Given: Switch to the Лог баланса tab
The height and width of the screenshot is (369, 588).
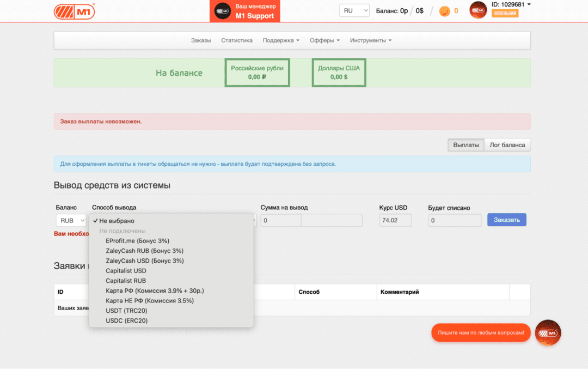Looking at the screenshot, I should pos(507,145).
